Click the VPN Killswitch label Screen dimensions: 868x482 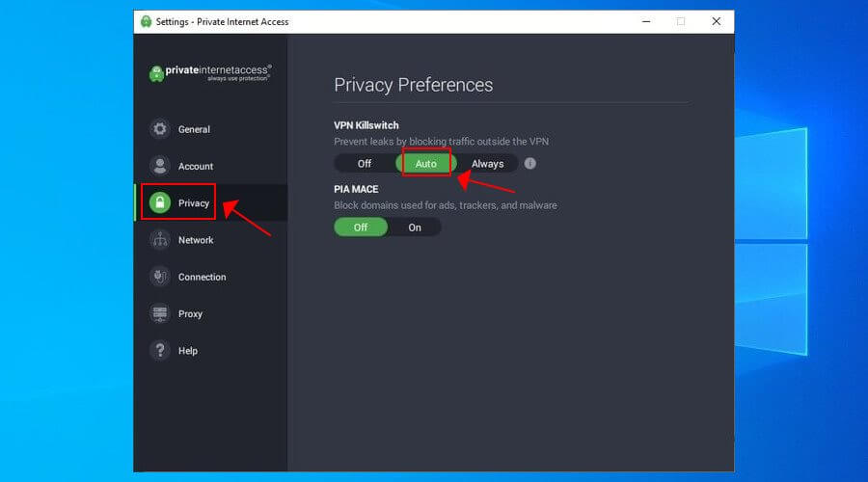[366, 125]
